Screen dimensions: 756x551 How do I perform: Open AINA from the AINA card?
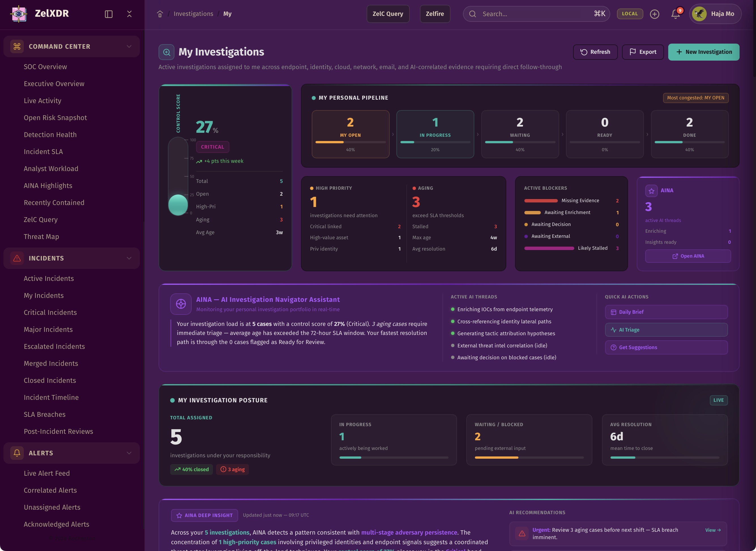[x=688, y=256]
